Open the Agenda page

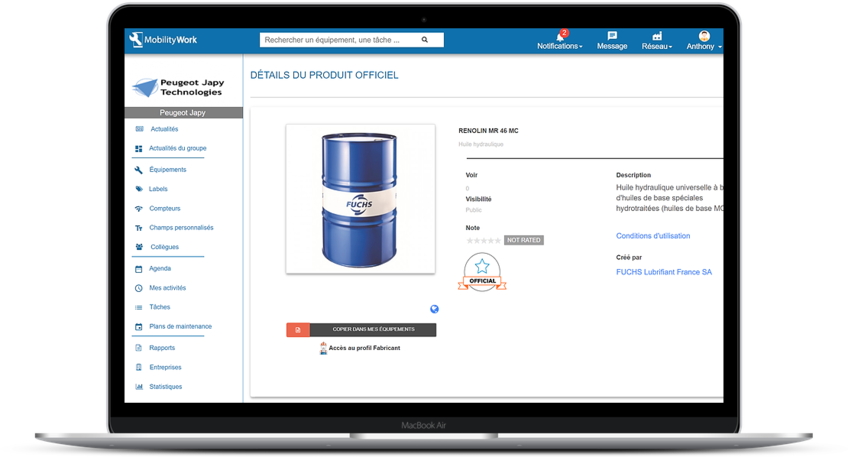160,269
